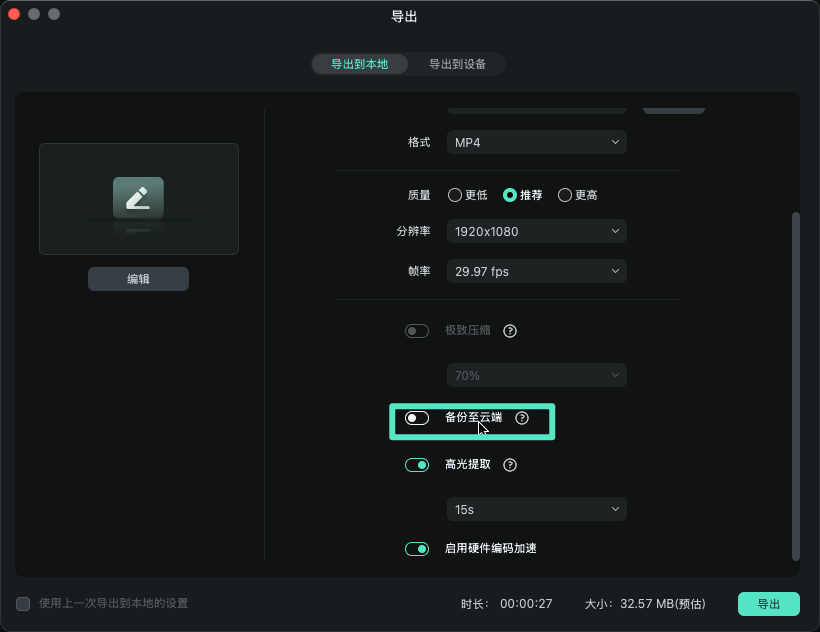Click the 编辑 button below the thumbnail

click(138, 279)
